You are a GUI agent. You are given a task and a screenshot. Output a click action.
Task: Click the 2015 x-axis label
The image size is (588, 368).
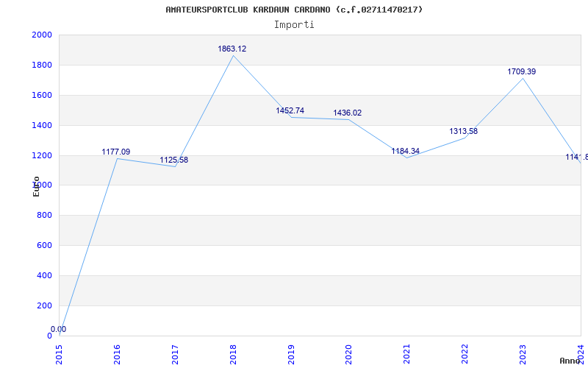[59, 355]
